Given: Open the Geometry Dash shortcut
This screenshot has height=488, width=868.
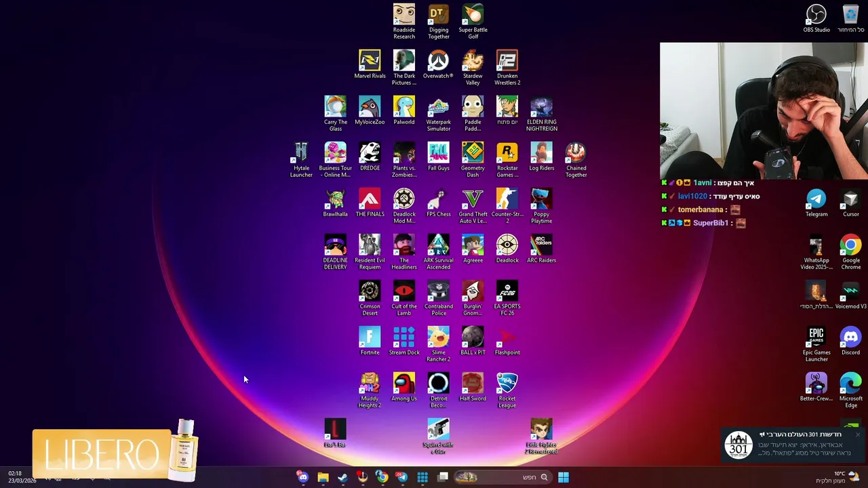Looking at the screenshot, I should pos(473,160).
